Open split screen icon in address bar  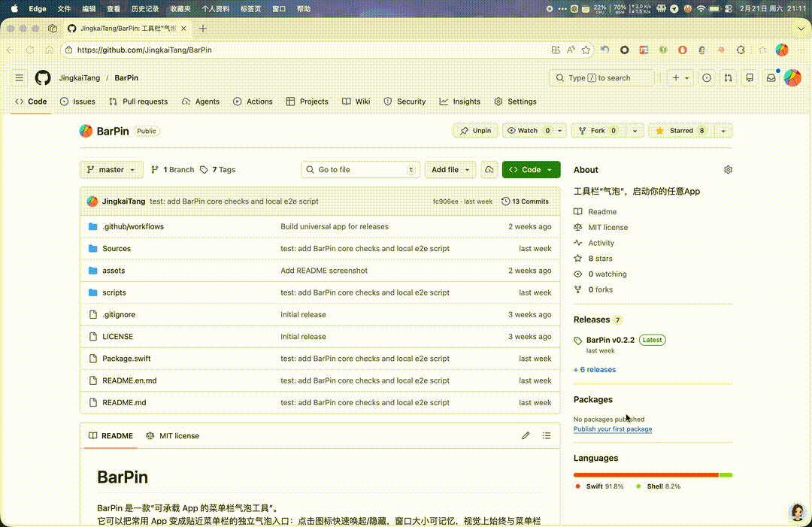coord(556,50)
